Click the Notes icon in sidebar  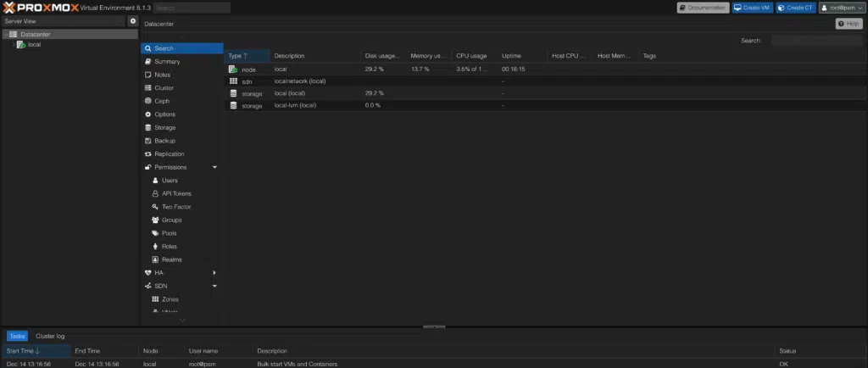(x=147, y=75)
